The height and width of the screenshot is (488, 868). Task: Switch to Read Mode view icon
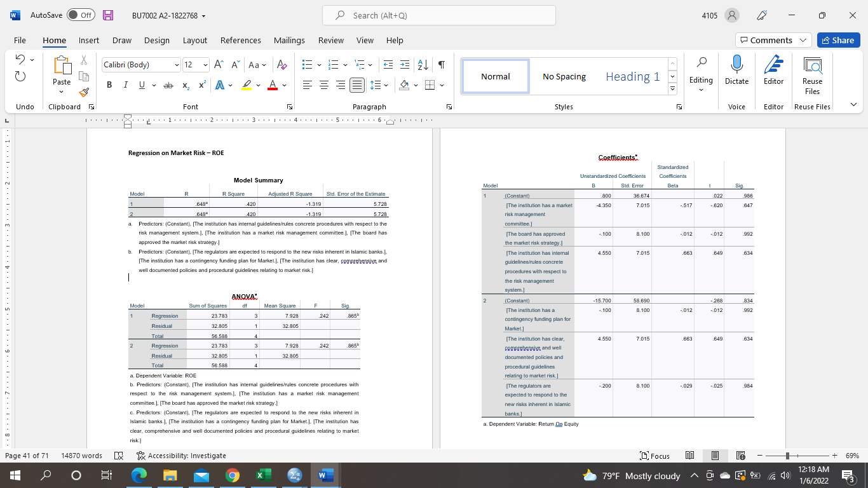click(690, 456)
